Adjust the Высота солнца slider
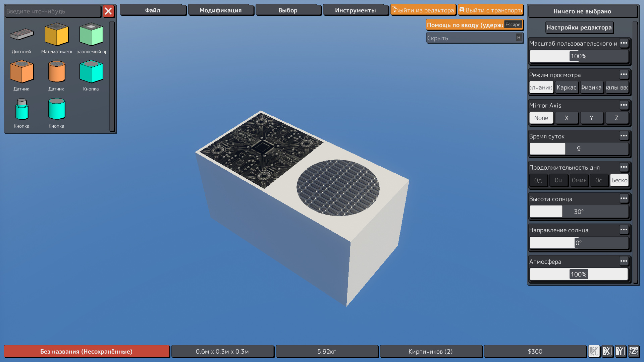644x362 pixels. [579, 212]
